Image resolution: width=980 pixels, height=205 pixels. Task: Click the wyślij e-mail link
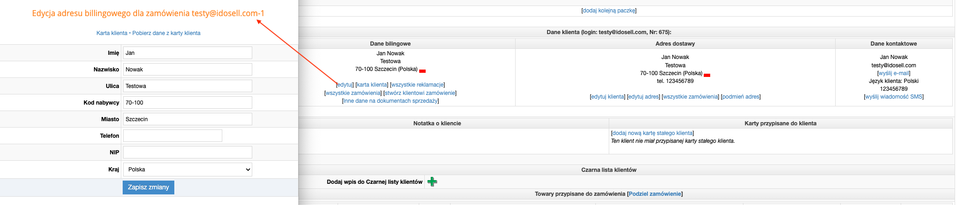[893, 73]
